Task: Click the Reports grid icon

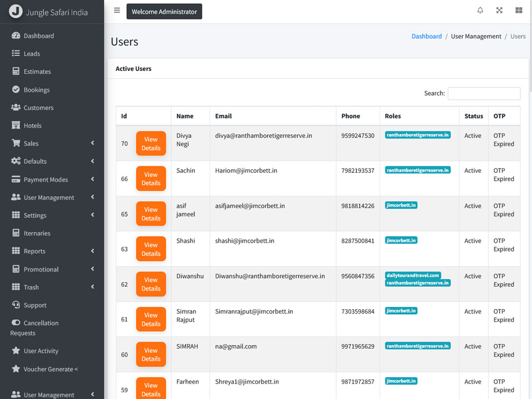Action: (16, 250)
